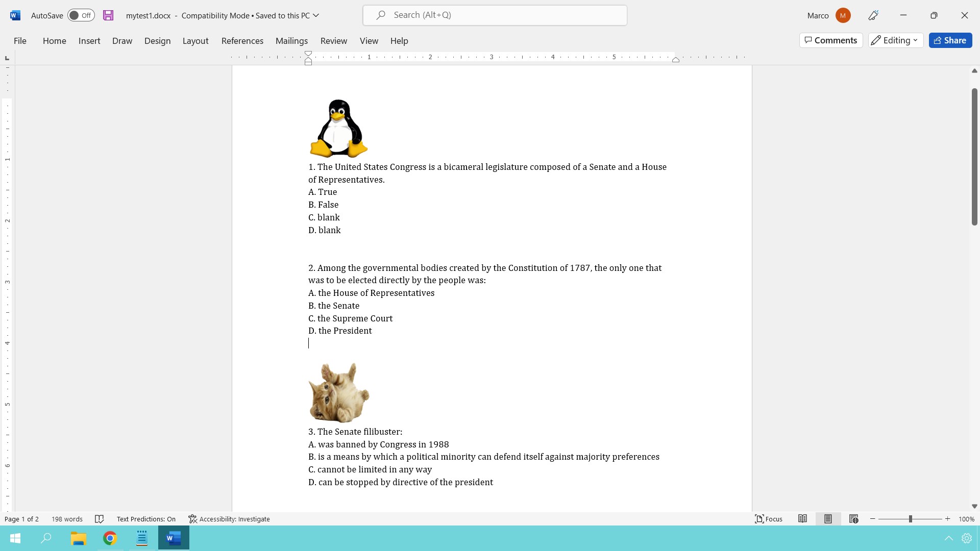
Task: Open the References ribbon tab
Action: 242,41
